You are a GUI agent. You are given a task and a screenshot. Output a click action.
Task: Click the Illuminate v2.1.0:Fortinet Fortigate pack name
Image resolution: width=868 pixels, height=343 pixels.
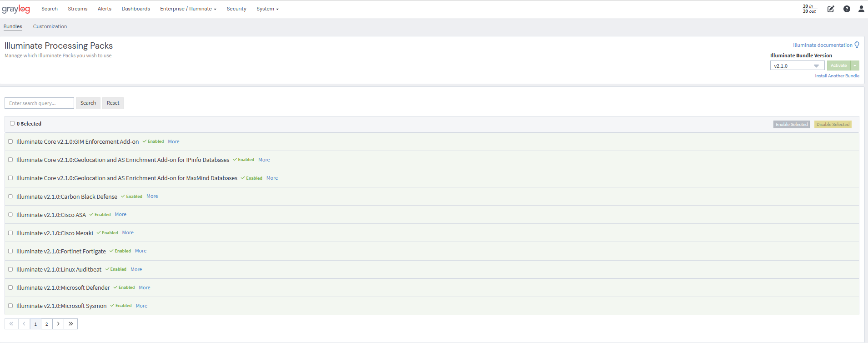coord(61,251)
